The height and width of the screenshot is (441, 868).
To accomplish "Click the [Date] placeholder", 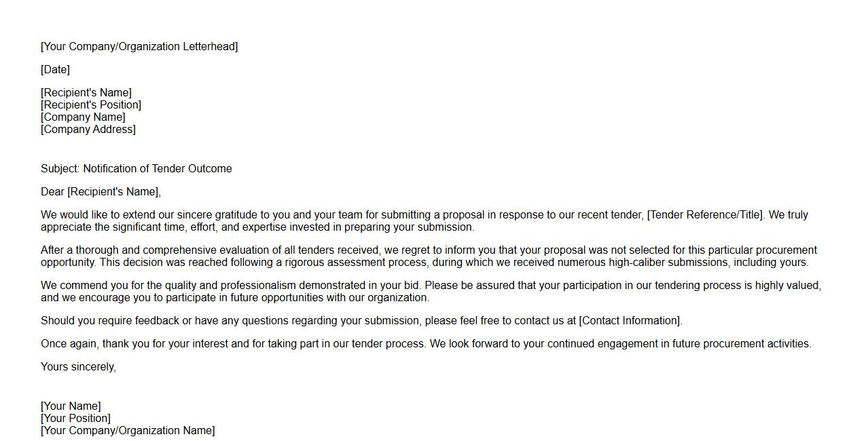I will coord(55,70).
